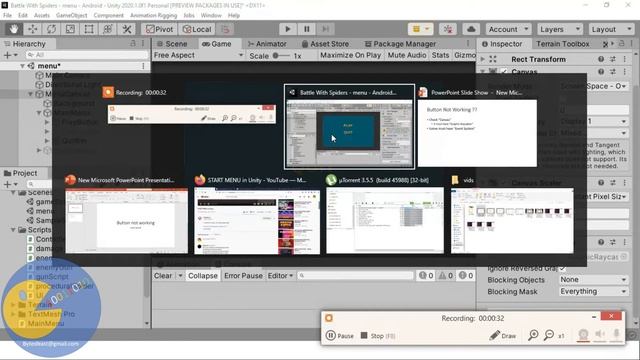Clear the console
640x360 pixels.
163,276
